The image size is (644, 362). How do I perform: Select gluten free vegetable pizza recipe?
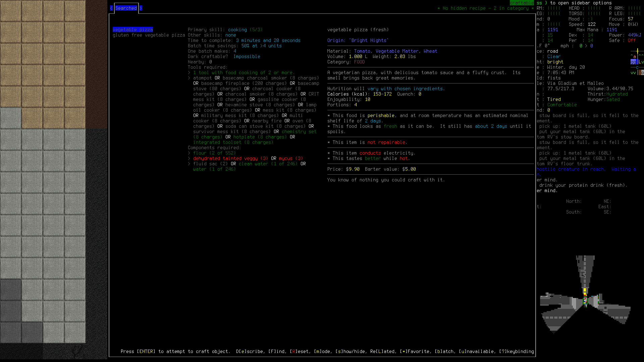click(149, 35)
